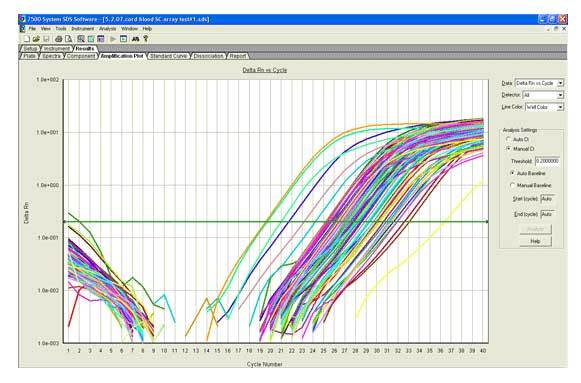Click the magnifier find toolbar icon
581x383 pixels.
coord(81,39)
